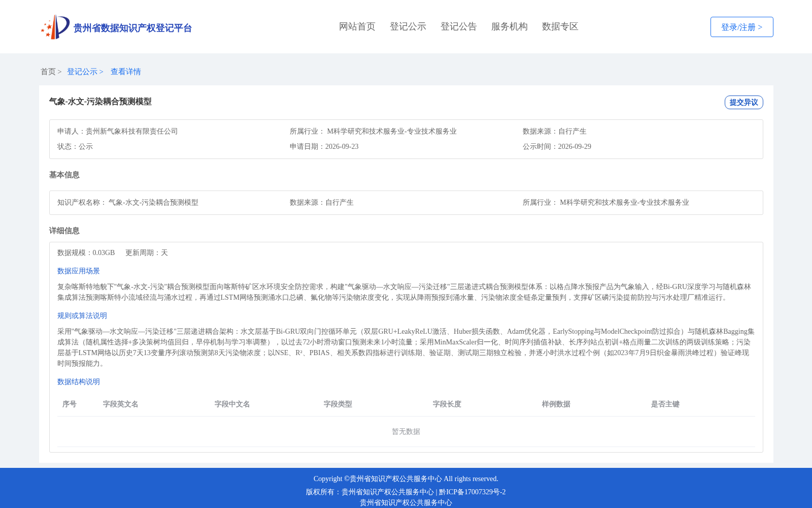
Task: Click the 字段英文名 column header
Action: pos(121,404)
